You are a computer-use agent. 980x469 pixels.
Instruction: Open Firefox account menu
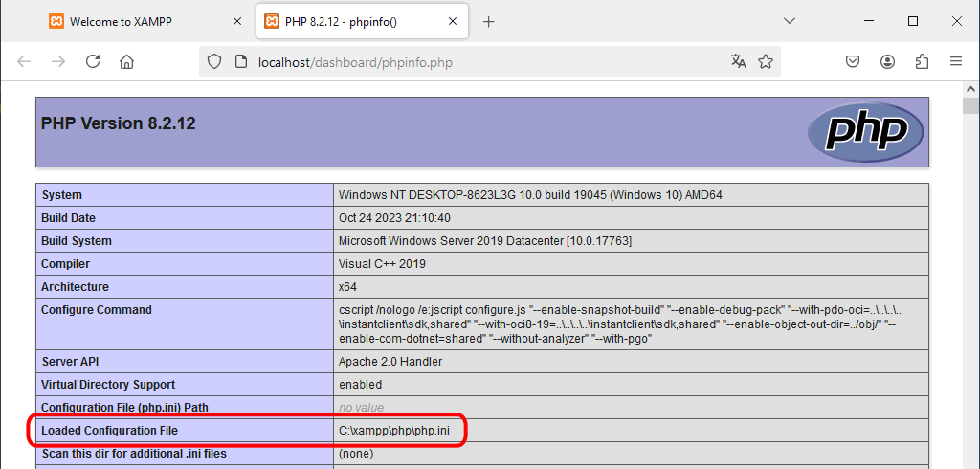[887, 61]
